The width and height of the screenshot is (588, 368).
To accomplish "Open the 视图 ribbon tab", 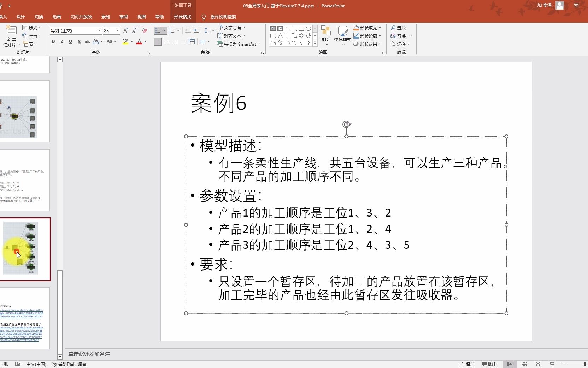I will (141, 17).
